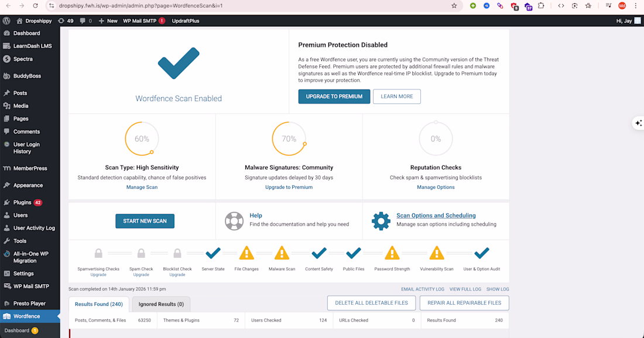This screenshot has height=338, width=644.
Task: Open WP Mail SMTP sidebar menu
Action: (30, 287)
